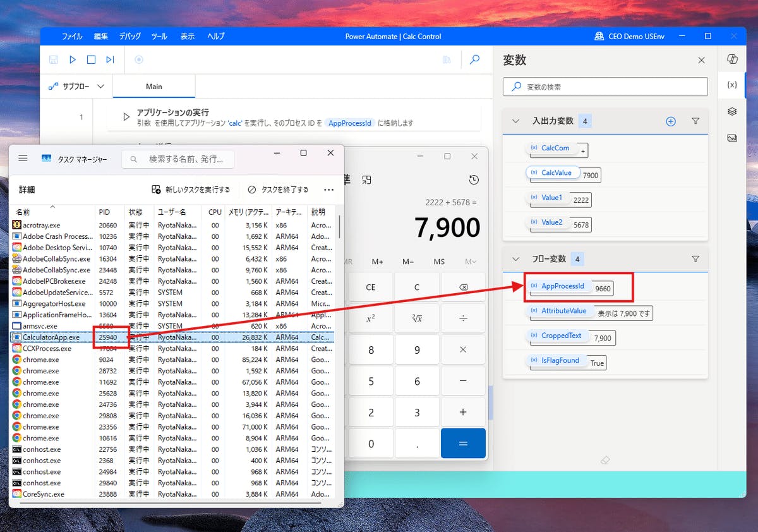This screenshot has width=758, height=532.
Task: Open the Copilot icon in the right sidebar
Action: 732,59
